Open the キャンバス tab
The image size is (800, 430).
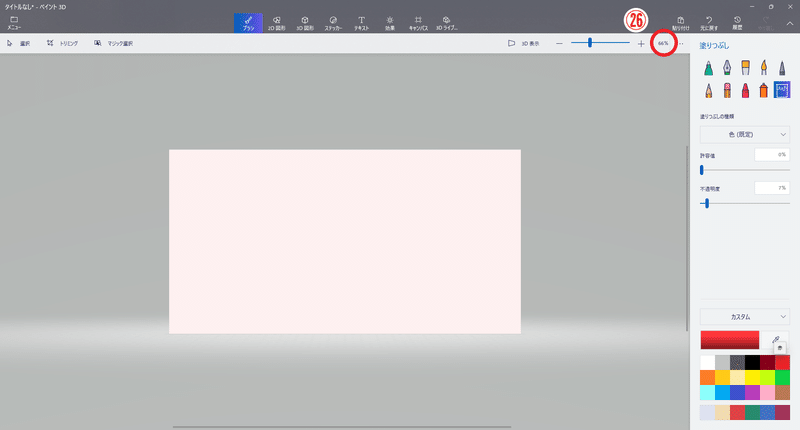pyautogui.click(x=418, y=23)
